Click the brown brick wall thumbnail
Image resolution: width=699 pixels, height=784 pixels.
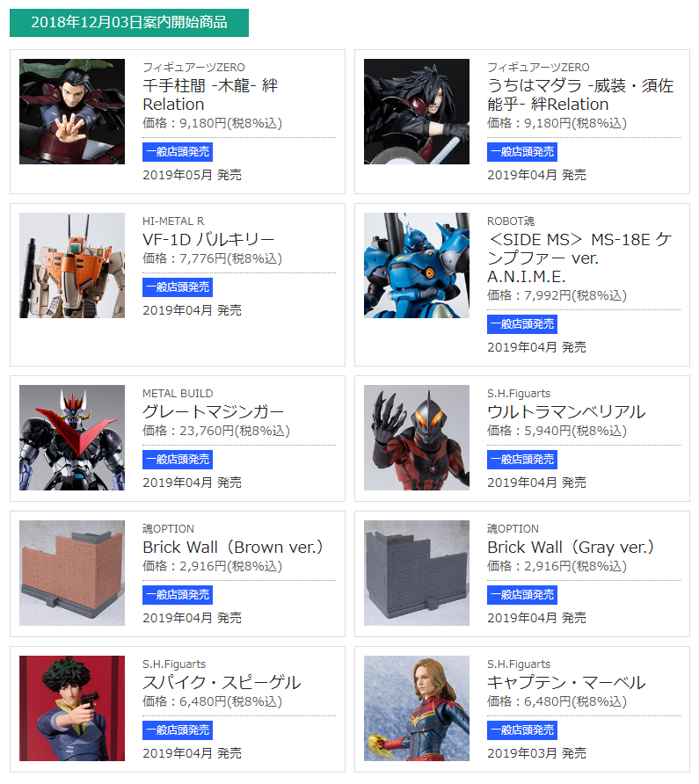[x=72, y=574]
